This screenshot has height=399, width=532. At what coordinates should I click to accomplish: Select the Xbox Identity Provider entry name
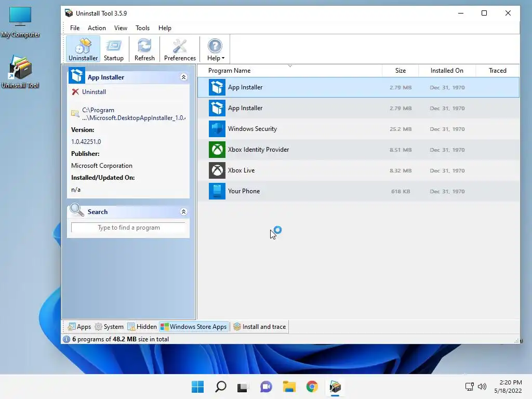258,150
